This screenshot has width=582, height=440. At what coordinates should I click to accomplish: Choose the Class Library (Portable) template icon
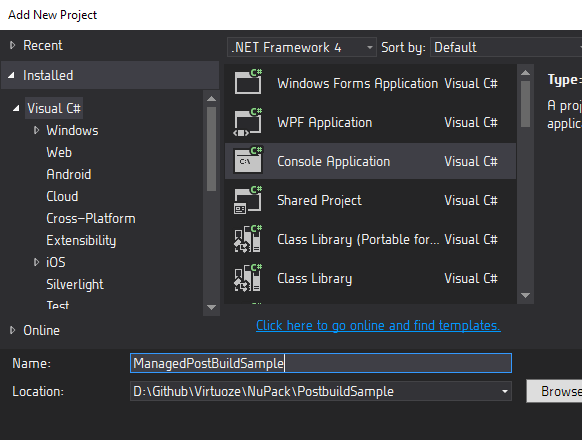(248, 238)
